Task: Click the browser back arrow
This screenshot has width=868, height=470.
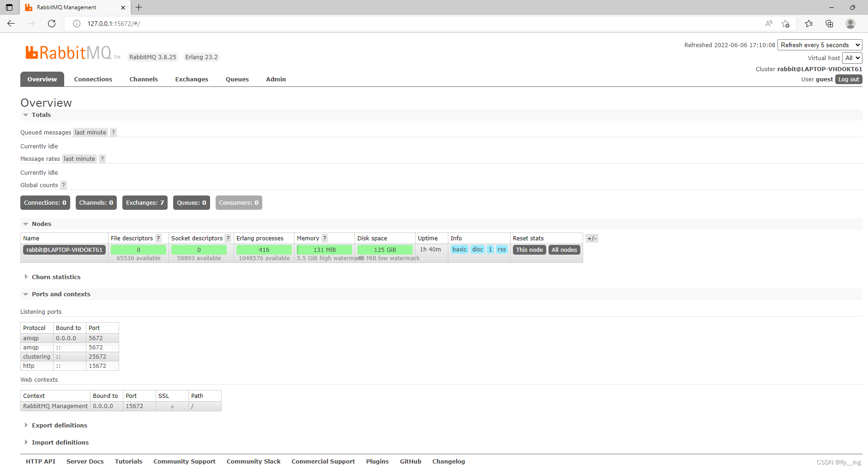Action: click(11, 24)
